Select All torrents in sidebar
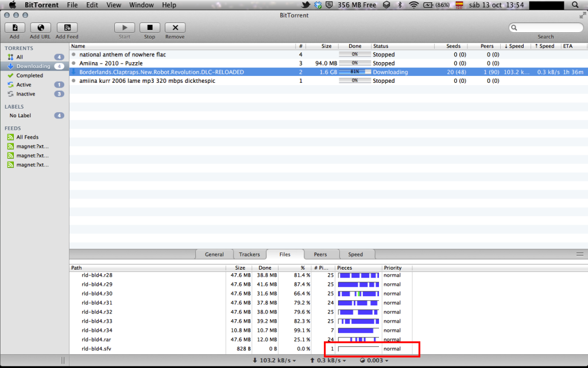This screenshot has width=588, height=368. tap(34, 57)
